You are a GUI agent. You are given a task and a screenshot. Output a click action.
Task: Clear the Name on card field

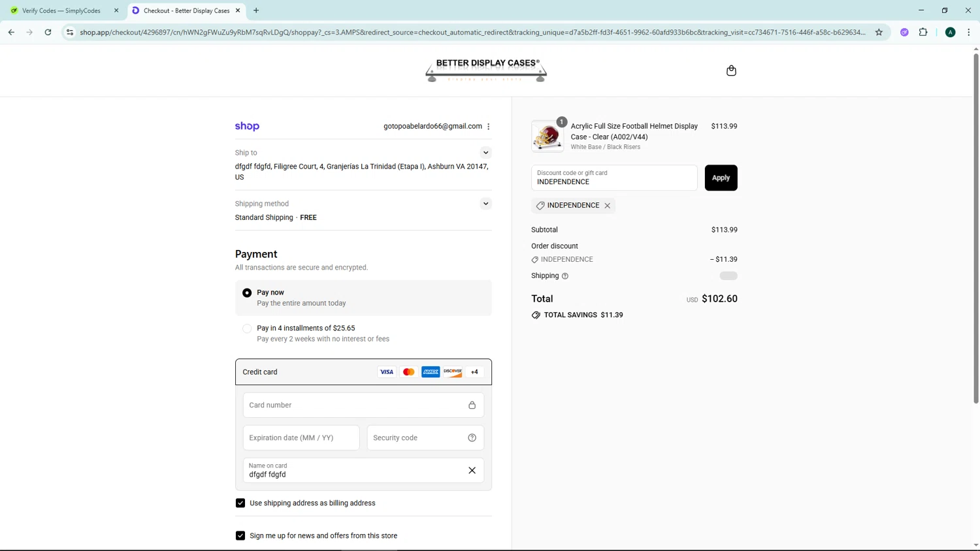coord(472,471)
